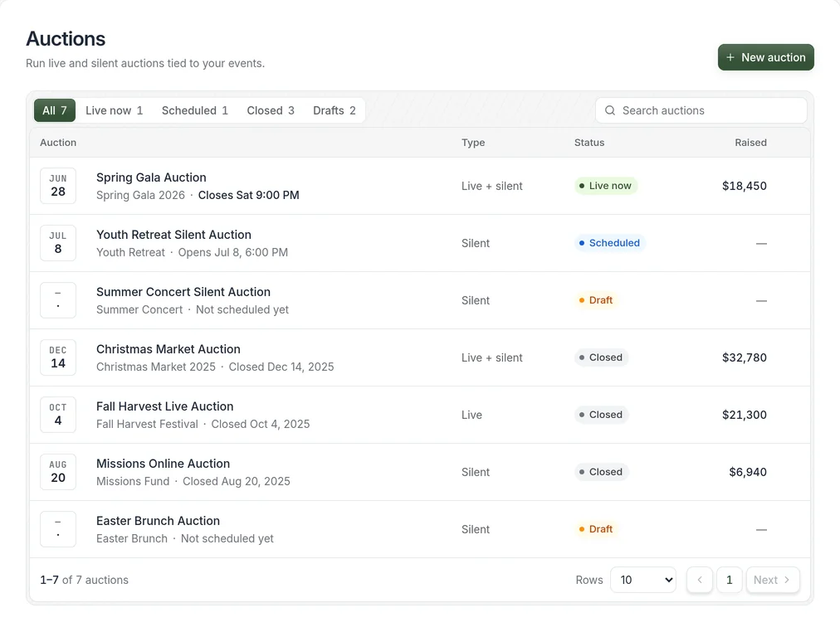Open Fall Harvest Live Auction

pos(165,406)
